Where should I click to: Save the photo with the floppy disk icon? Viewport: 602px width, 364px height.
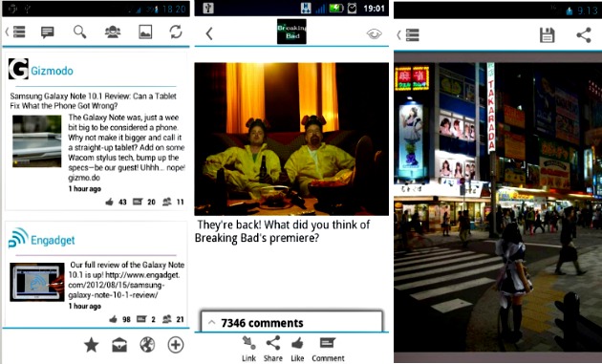coord(548,35)
